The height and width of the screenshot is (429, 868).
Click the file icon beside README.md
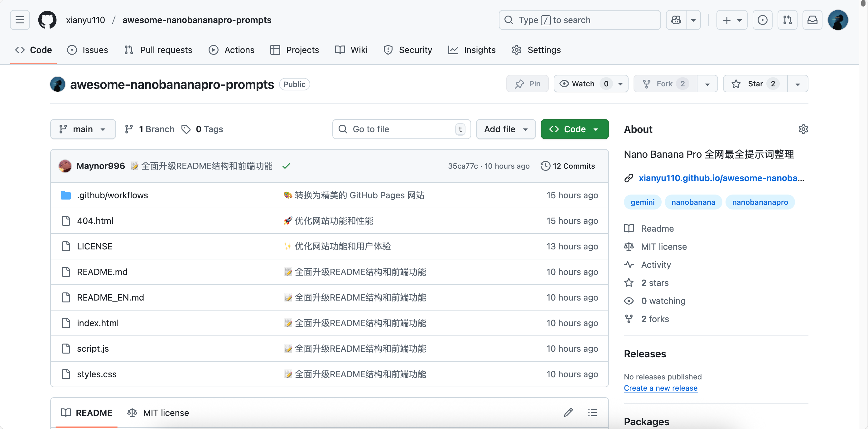click(x=66, y=272)
